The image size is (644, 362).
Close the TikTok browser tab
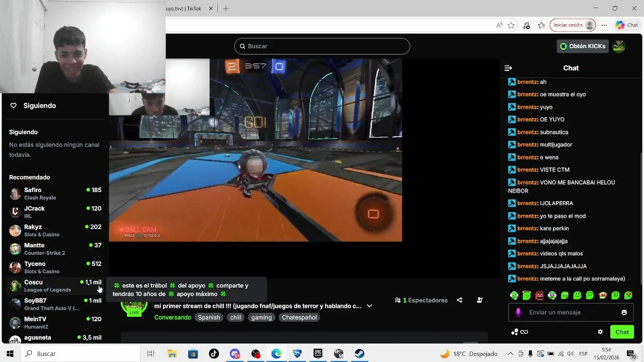click(x=211, y=9)
